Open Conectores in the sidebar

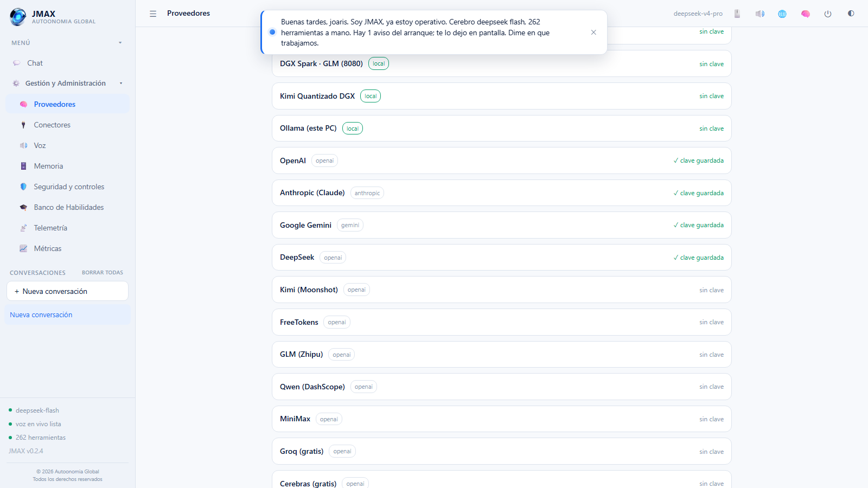pos(68,125)
